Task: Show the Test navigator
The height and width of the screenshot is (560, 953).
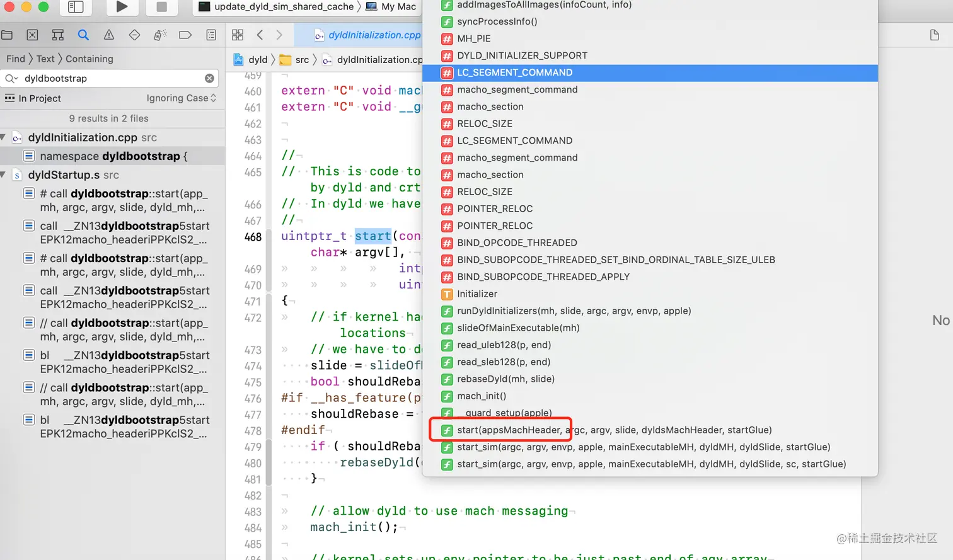Action: coord(134,35)
